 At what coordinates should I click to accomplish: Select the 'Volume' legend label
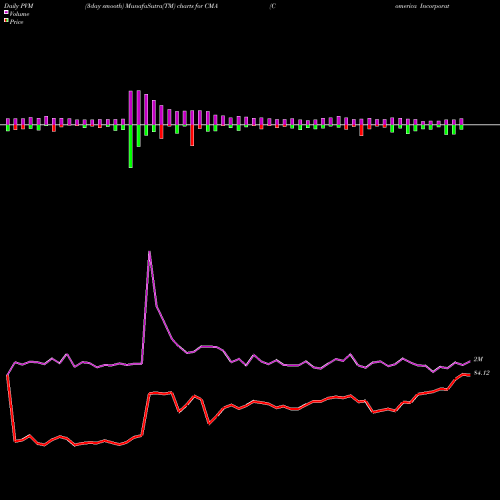[19, 14]
